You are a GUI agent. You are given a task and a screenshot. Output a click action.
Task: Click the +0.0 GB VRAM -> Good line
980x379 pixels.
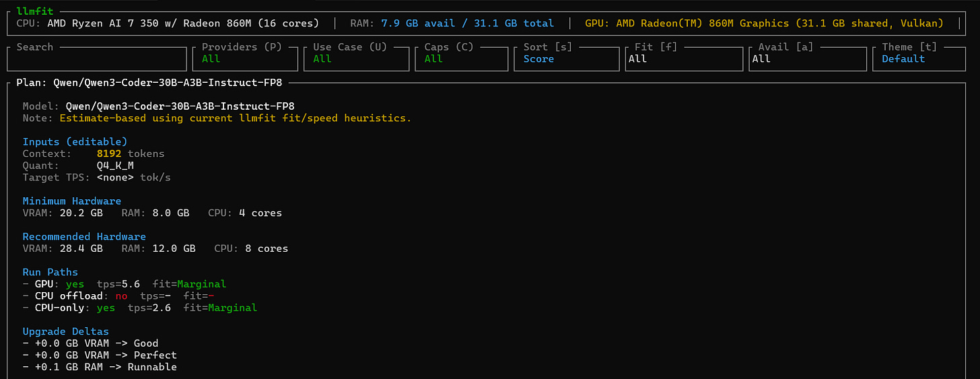[90, 343]
